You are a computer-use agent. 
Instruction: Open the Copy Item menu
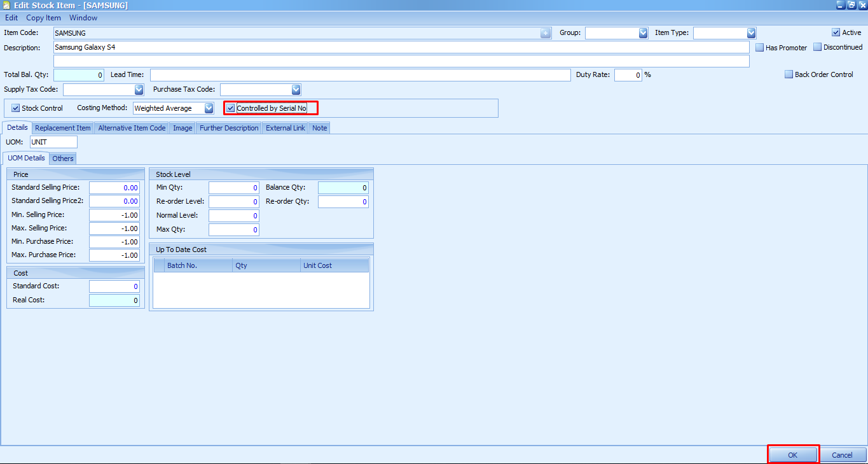pos(43,18)
